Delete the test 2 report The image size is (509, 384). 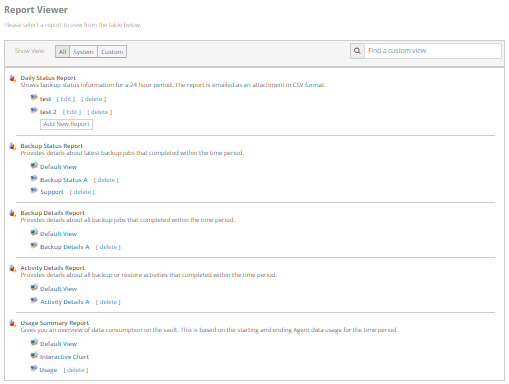pyautogui.click(x=100, y=112)
